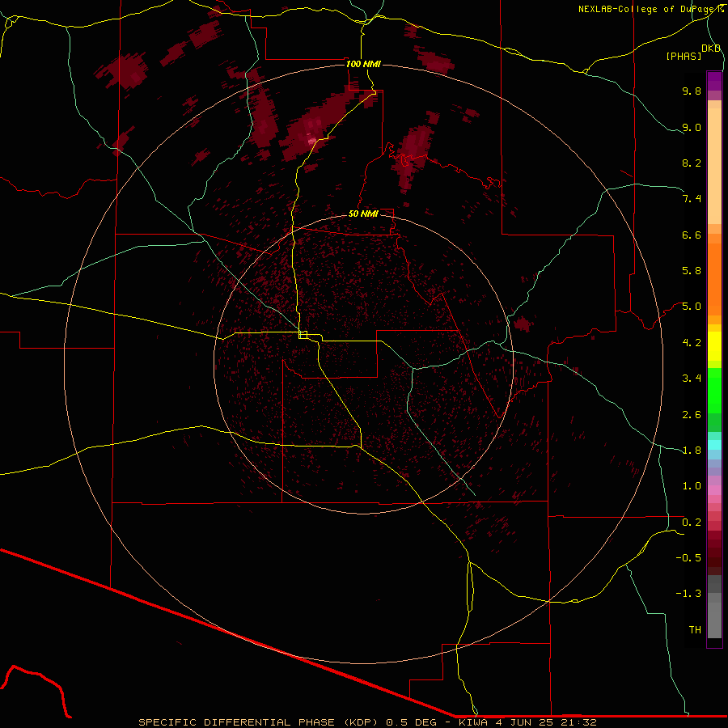Click the 4.2 scale value
728x728 pixels.
692,342
